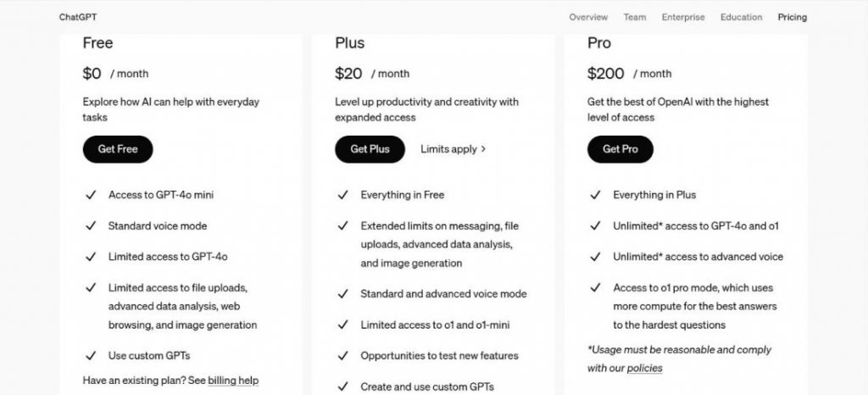The image size is (868, 395).
Task: Click checkmark icon next to Standard voice mode
Action: pos(91,225)
